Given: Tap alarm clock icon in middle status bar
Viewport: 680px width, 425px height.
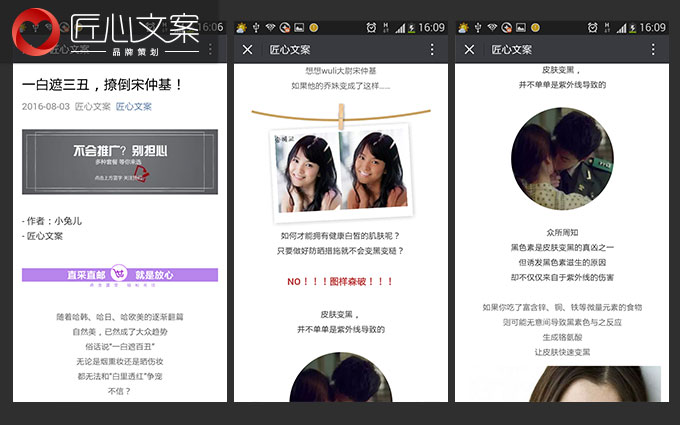Looking at the screenshot, I should click(x=371, y=28).
